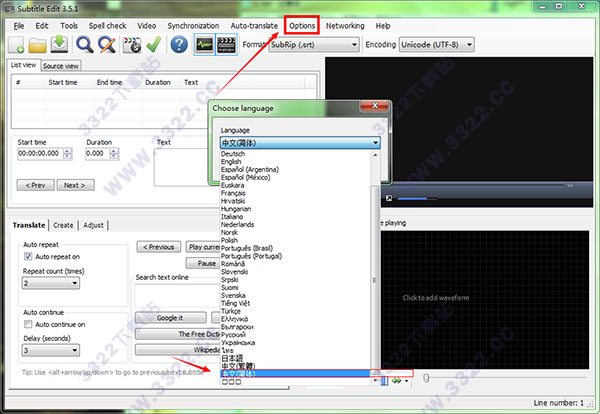Enable Auto continue on checkbox
Screen dimensions: 600x414
pos(28,324)
